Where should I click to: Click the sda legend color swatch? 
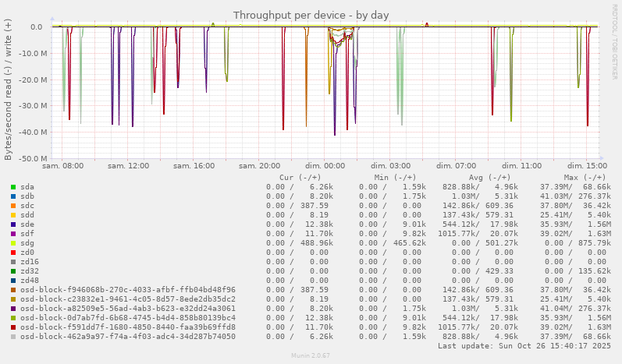(x=13, y=187)
